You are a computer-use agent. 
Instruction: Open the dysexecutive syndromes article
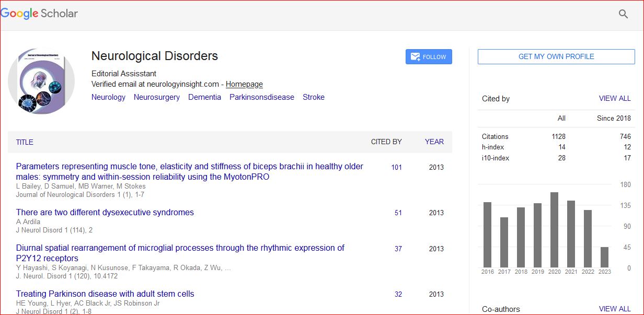pos(105,212)
